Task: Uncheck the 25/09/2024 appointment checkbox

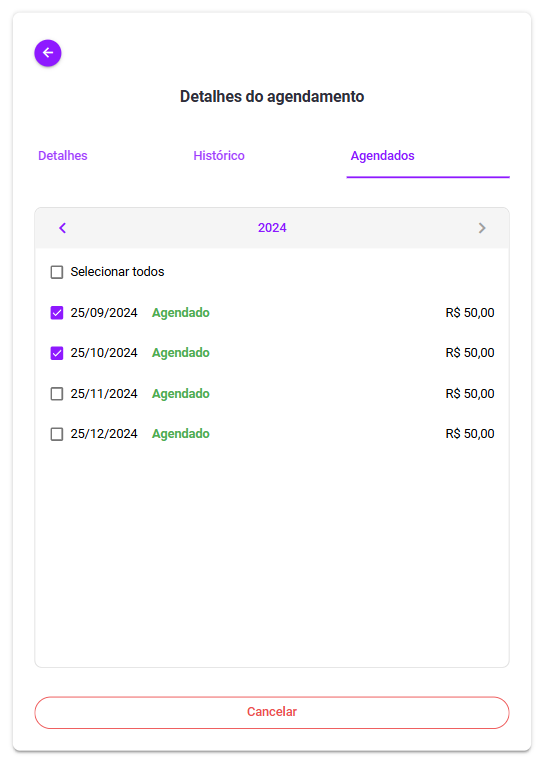Action: [x=57, y=313]
